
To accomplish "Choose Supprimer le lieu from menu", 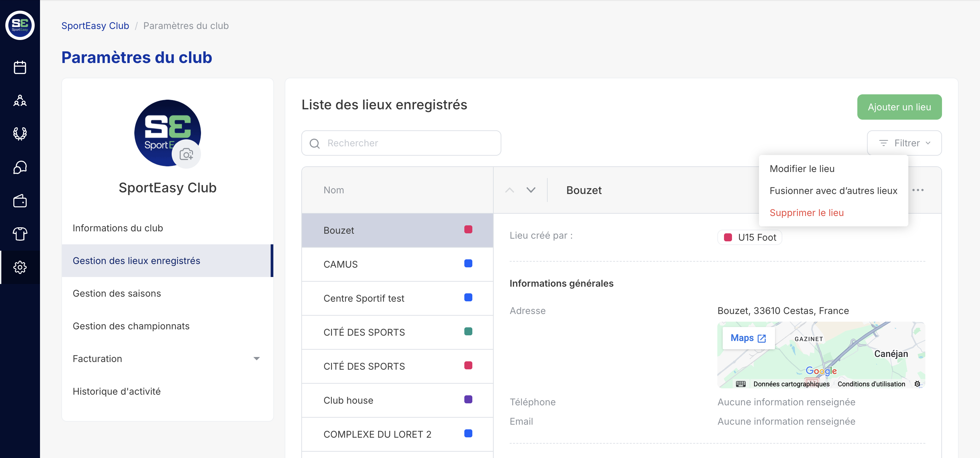I will pyautogui.click(x=806, y=213).
